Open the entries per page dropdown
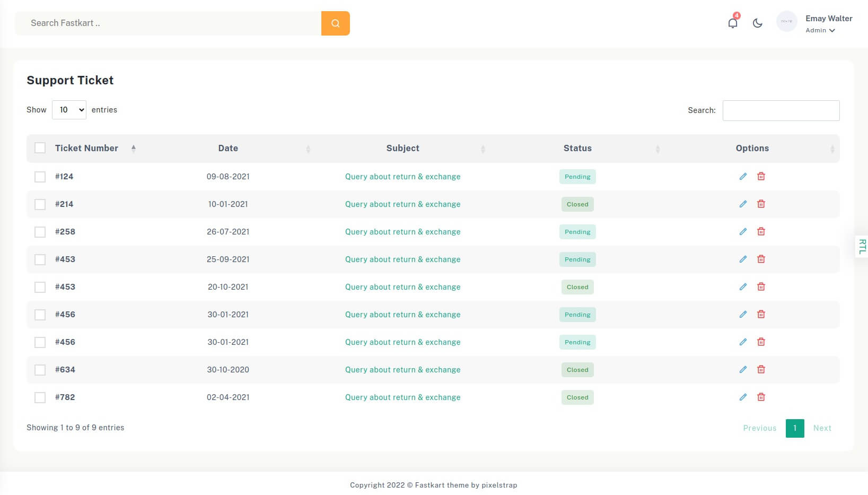The image size is (868, 495). 69,110
